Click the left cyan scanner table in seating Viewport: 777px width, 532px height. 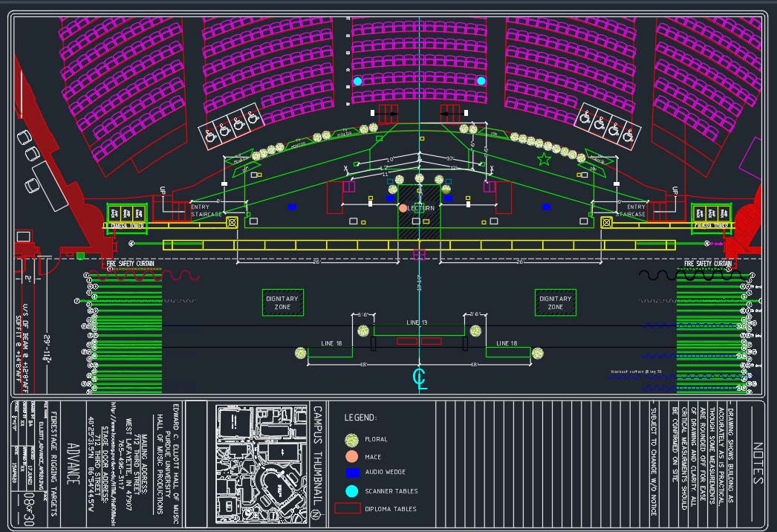pyautogui.click(x=357, y=81)
